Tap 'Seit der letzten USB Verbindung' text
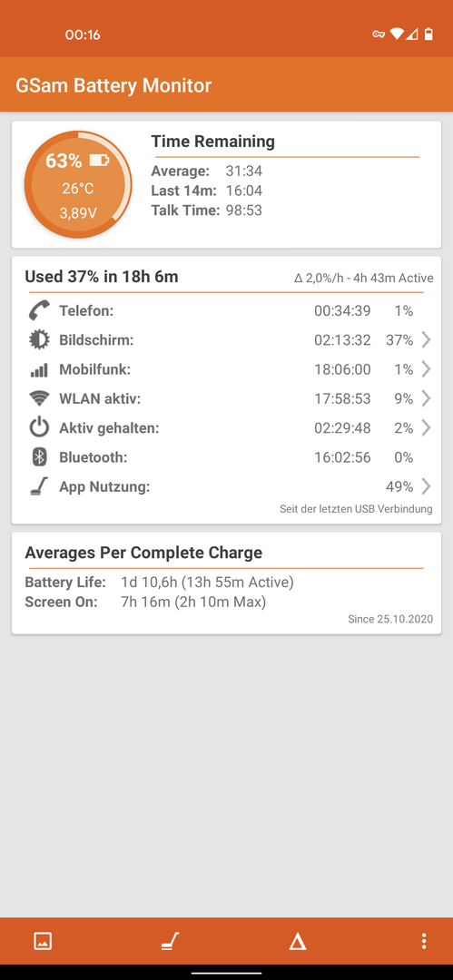Viewport: 453px width, 980px height. pyautogui.click(x=356, y=509)
